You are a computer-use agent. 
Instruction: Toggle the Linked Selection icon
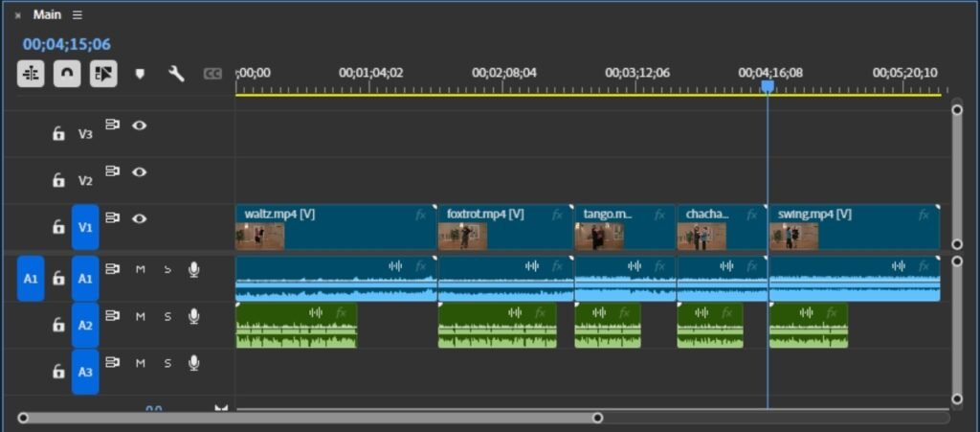[x=103, y=74]
